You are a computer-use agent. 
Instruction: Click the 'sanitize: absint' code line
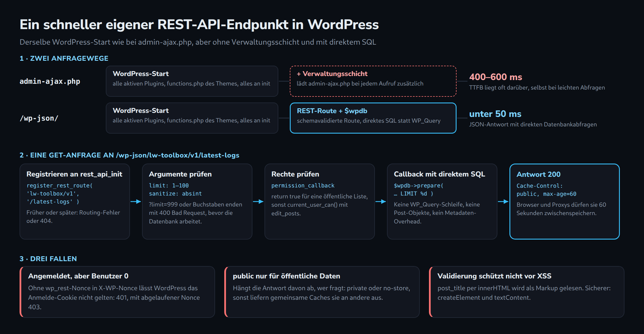click(175, 194)
